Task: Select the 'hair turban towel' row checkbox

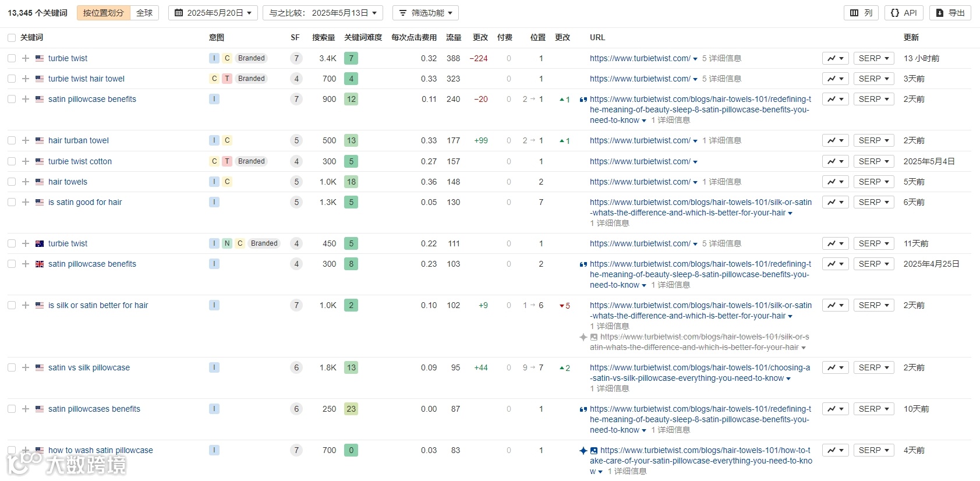Action: tap(12, 140)
